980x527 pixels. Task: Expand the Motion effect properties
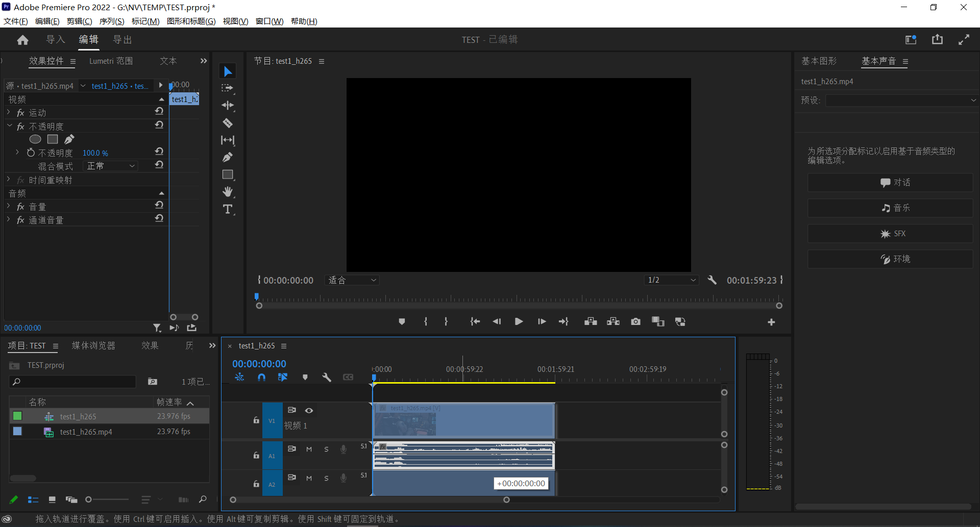pyautogui.click(x=9, y=112)
